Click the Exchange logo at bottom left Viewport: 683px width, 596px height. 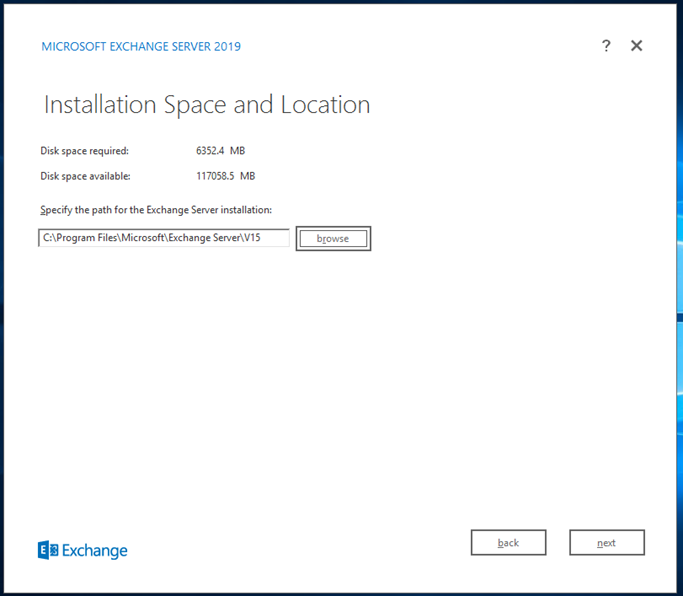point(83,550)
